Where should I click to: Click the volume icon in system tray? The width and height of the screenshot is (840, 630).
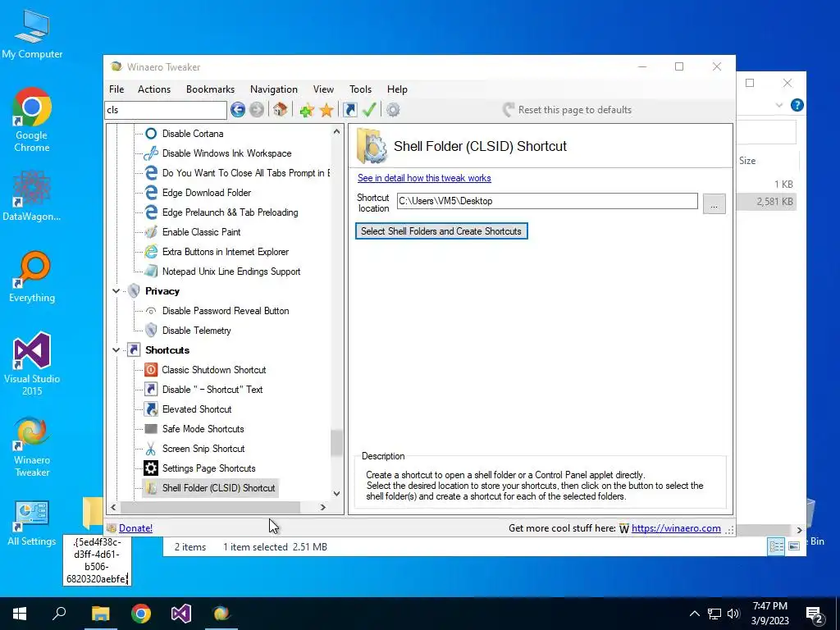click(733, 614)
